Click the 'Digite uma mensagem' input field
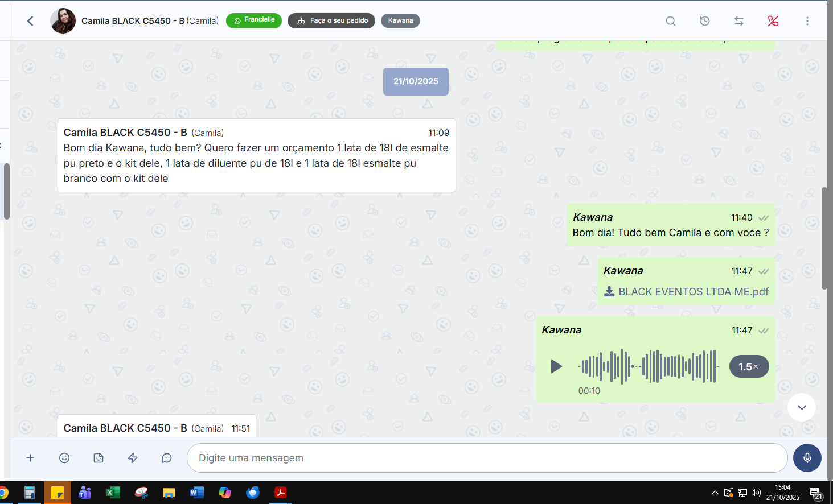833x504 pixels. point(487,458)
